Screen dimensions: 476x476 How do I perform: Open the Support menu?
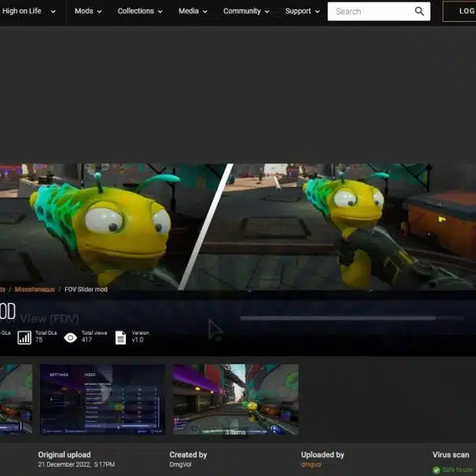click(302, 11)
